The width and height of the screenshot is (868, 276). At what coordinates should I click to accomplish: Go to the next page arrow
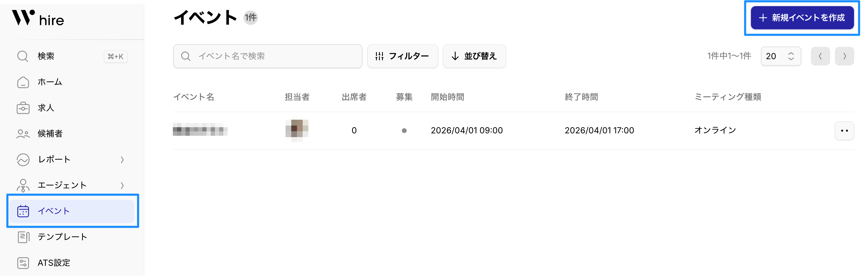[x=844, y=56]
